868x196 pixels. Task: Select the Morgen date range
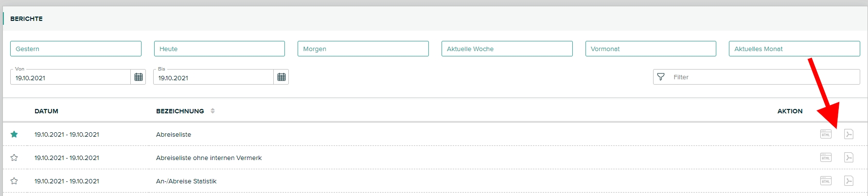coord(363,49)
